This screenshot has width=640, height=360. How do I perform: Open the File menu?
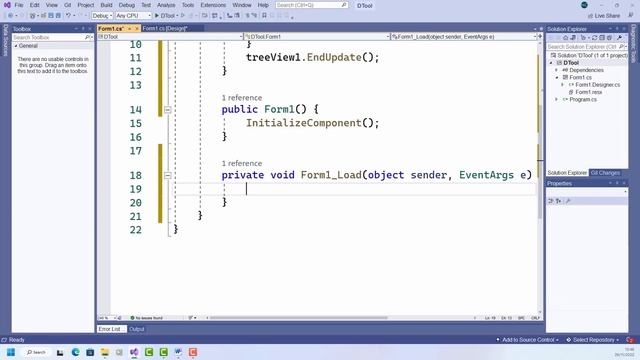[19, 5]
